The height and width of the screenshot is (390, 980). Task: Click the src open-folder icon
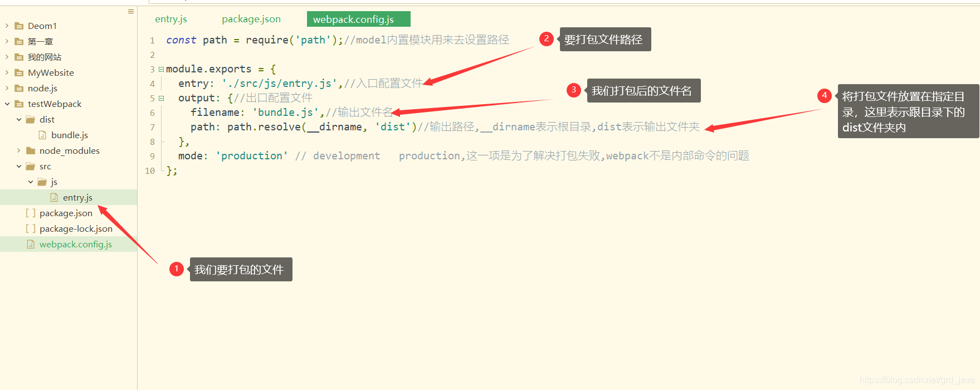pyautogui.click(x=31, y=166)
